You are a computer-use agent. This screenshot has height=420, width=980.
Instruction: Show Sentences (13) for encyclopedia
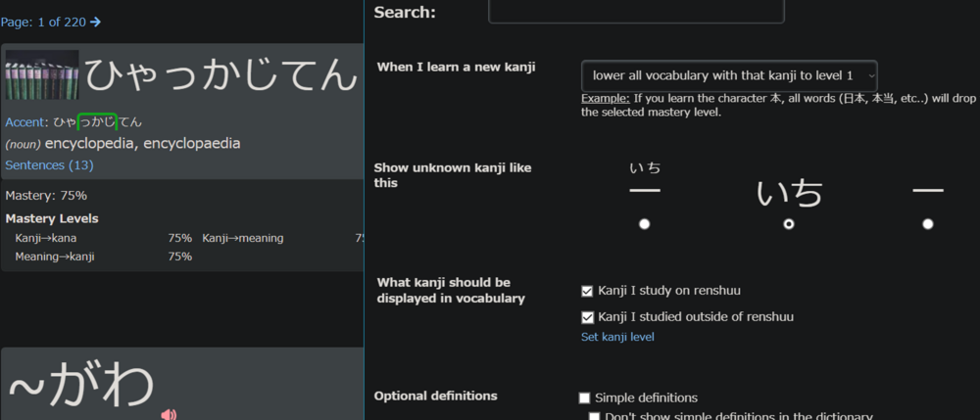pyautogui.click(x=49, y=165)
